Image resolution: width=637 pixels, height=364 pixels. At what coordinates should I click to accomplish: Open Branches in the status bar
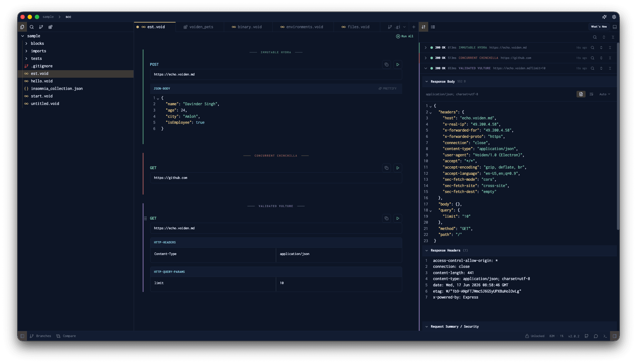pyautogui.click(x=40, y=336)
